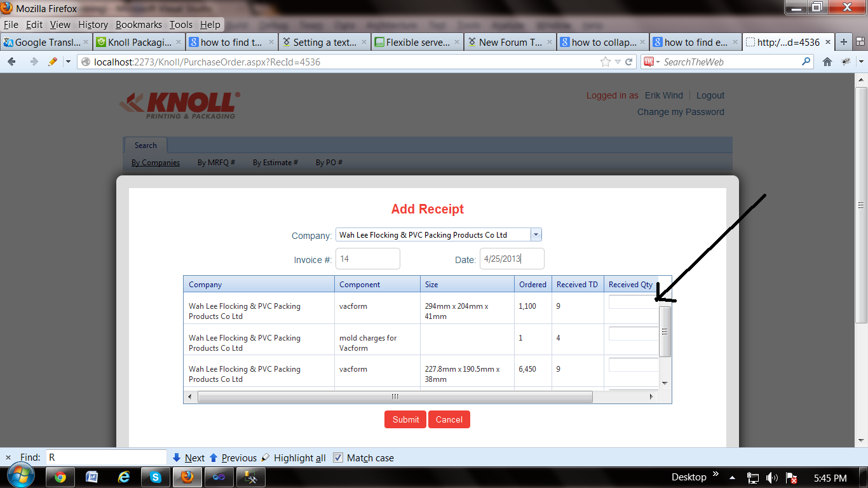Submit the Add Receipt form
Screen dimensions: 868x488
tap(405, 419)
